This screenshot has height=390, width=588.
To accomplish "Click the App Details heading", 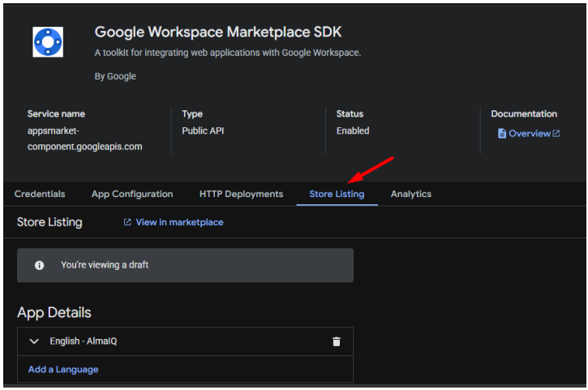I will click(54, 312).
